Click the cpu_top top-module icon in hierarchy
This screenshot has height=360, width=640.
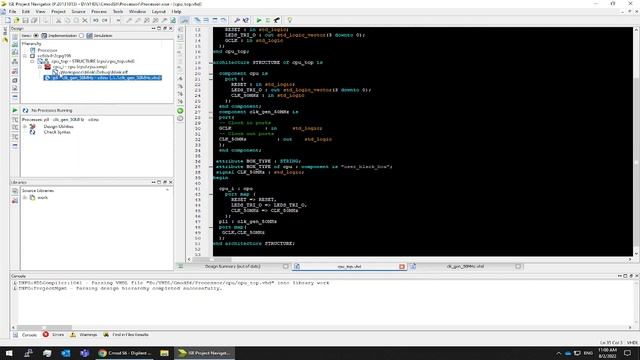[x=43, y=61]
